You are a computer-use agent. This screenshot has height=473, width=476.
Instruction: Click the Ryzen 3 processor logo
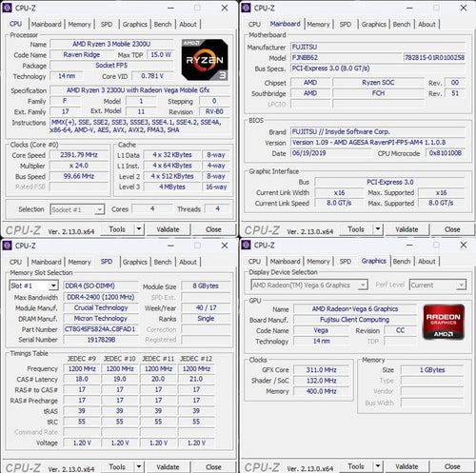[205, 59]
